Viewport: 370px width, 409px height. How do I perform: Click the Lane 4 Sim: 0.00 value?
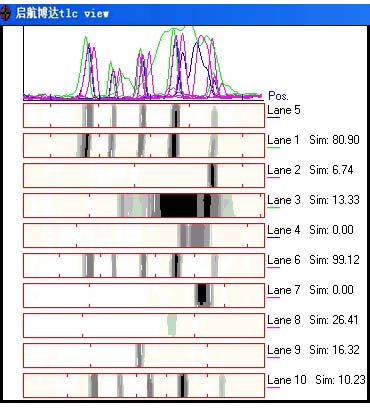pyautogui.click(x=331, y=230)
